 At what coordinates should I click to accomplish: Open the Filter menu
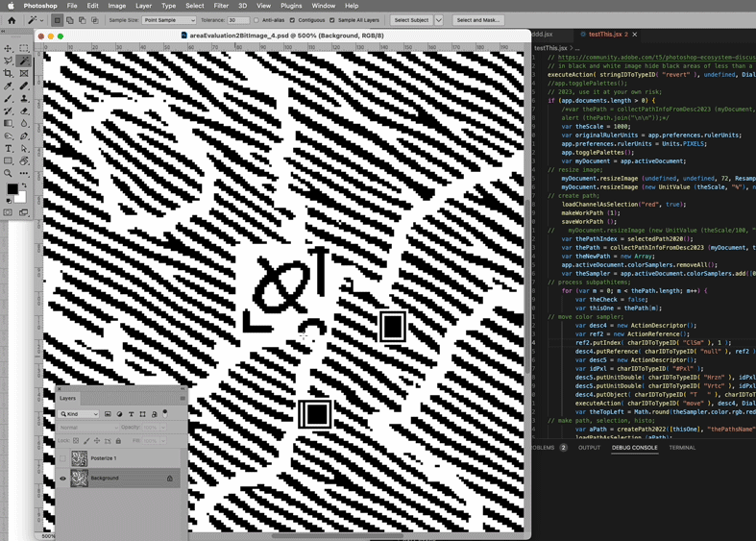pyautogui.click(x=221, y=6)
